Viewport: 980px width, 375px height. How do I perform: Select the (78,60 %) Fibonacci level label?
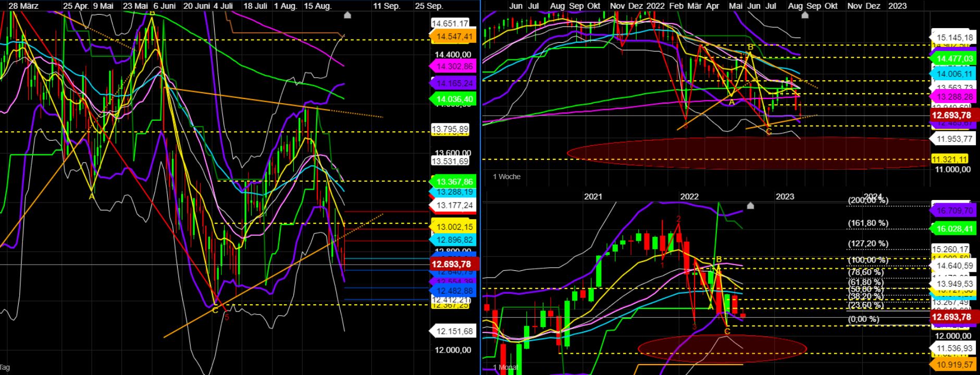(x=866, y=272)
